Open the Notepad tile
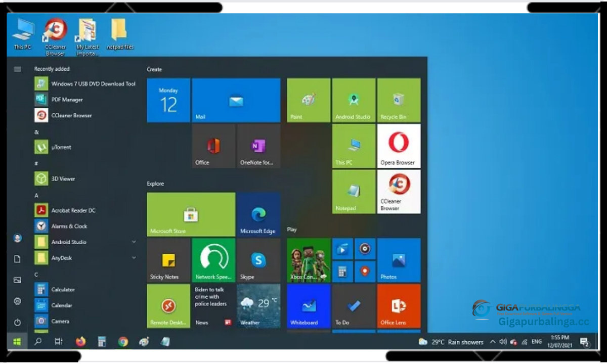607x364 pixels. point(354,192)
